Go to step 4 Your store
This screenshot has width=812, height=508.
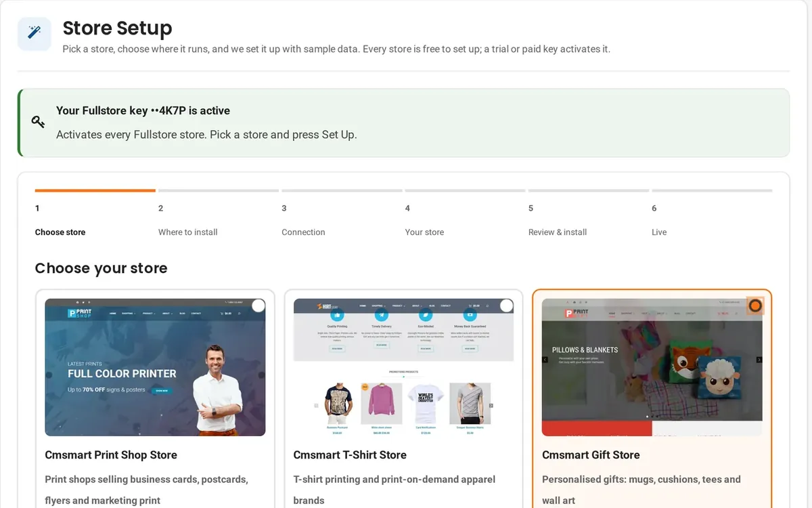click(x=465, y=213)
